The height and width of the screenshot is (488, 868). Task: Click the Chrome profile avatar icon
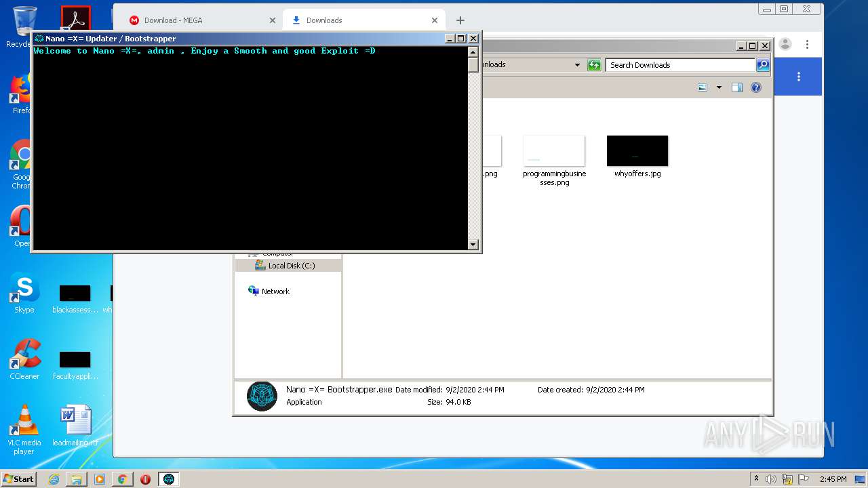click(x=785, y=44)
